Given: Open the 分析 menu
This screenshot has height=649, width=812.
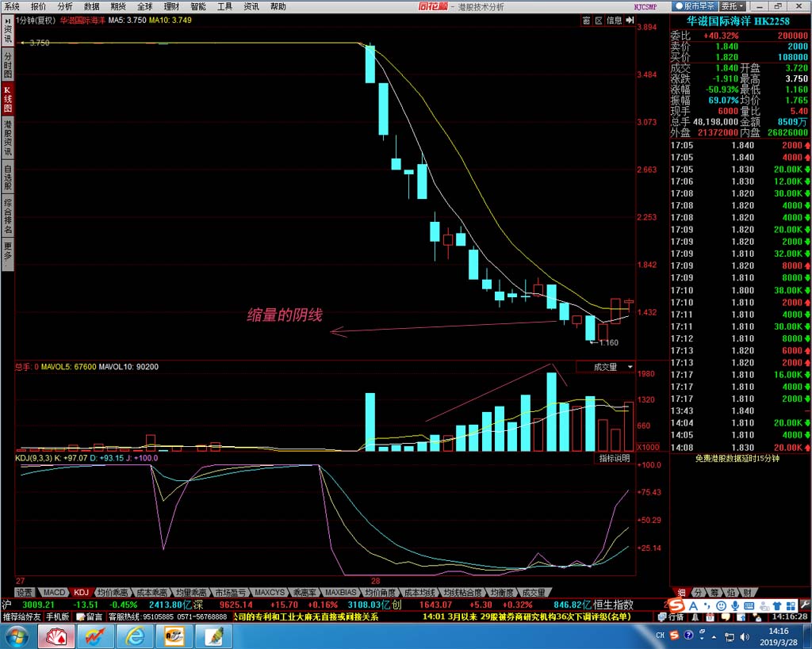Looking at the screenshot, I should coord(65,6).
